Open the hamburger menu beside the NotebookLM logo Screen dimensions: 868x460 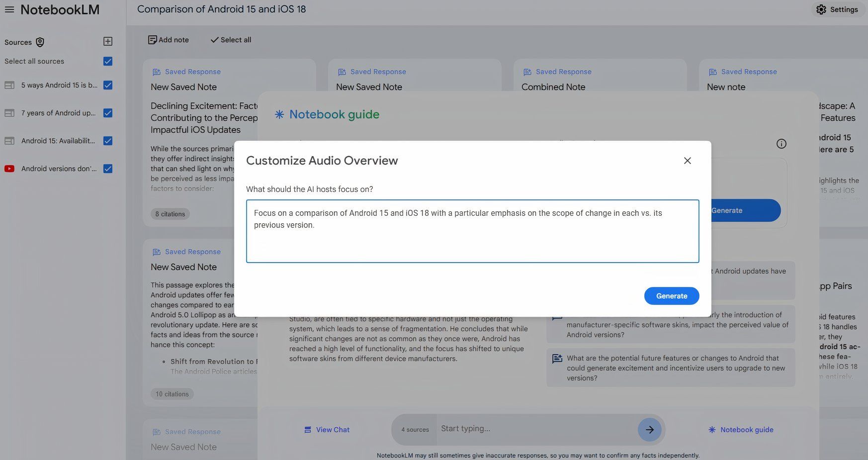[9, 9]
